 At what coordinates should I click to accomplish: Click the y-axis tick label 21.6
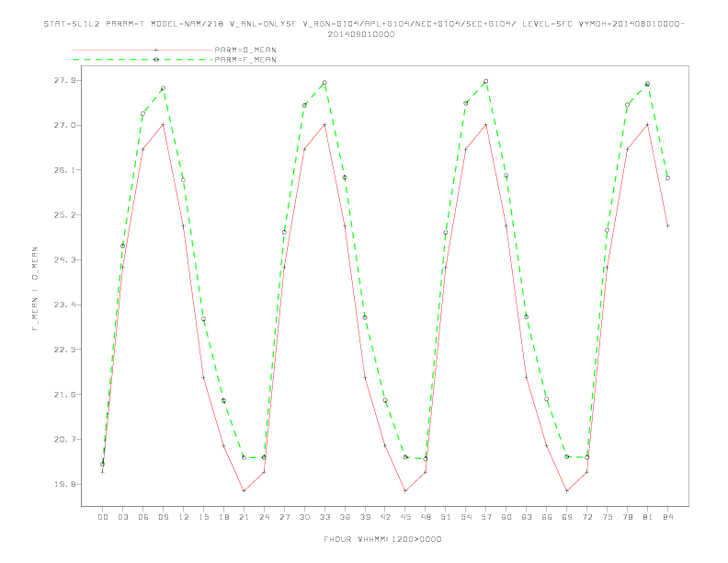pos(64,395)
